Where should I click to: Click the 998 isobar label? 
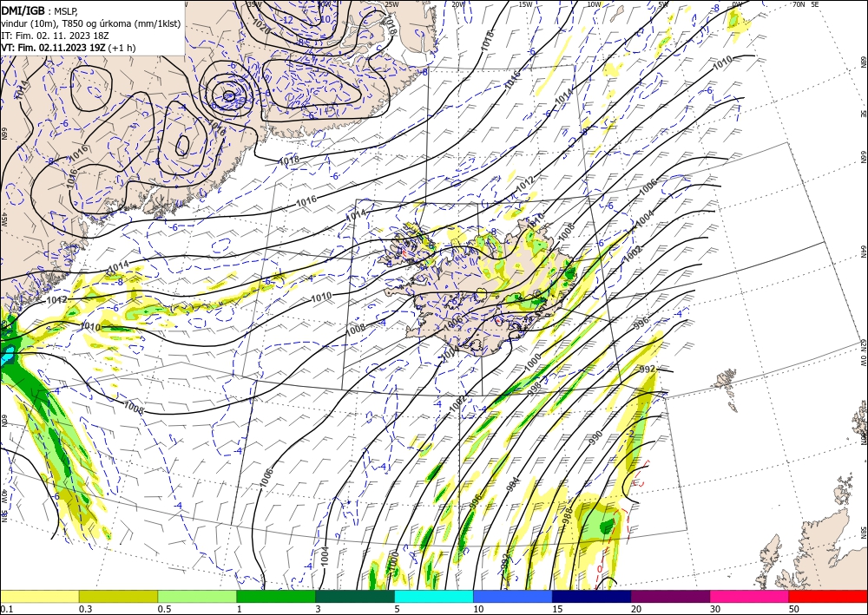tap(534, 389)
